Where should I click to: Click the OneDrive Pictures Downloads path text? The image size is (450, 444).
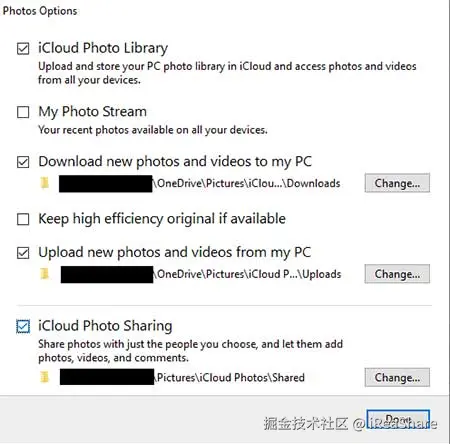point(247,183)
